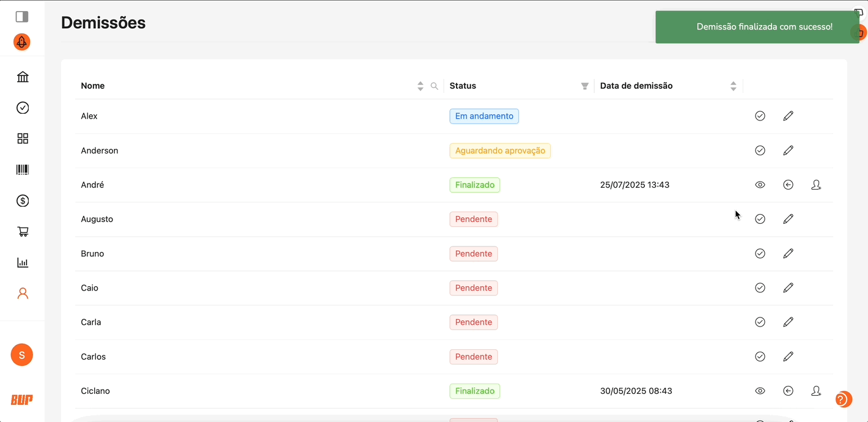Viewport: 868px width, 422px height.
Task: Click date 25/07/2025 13:43
Action: pos(634,185)
